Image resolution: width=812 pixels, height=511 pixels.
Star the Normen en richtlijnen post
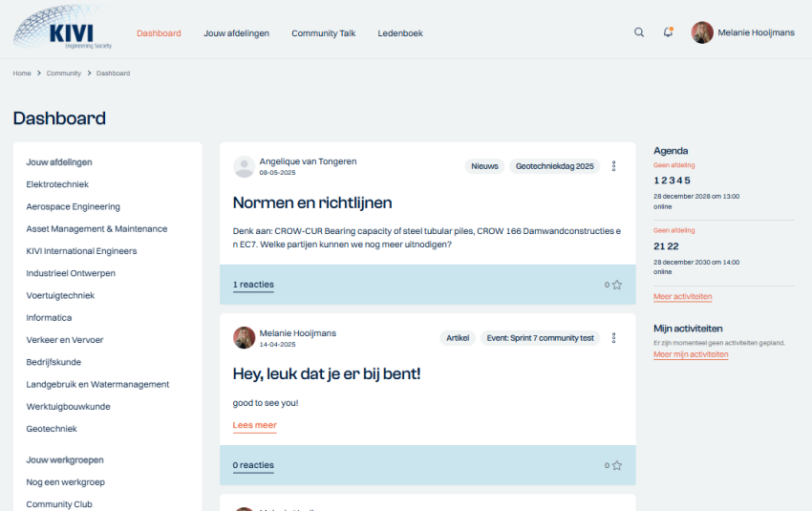(x=617, y=285)
